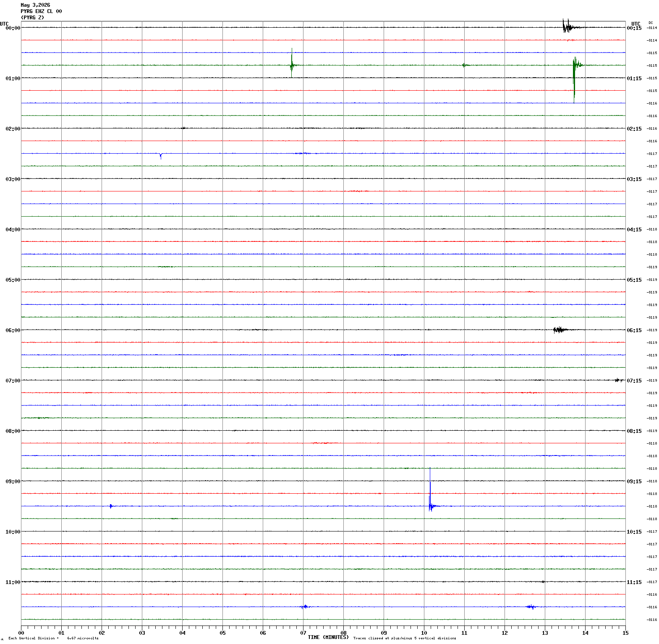Select the large clipped green event near minute 14
The image size is (659, 644).
tap(575, 79)
